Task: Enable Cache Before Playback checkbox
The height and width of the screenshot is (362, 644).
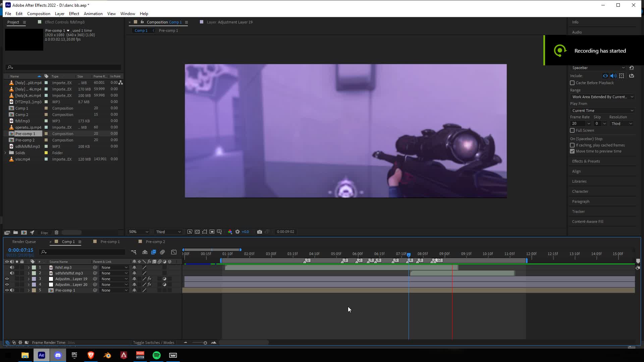Action: (572, 83)
